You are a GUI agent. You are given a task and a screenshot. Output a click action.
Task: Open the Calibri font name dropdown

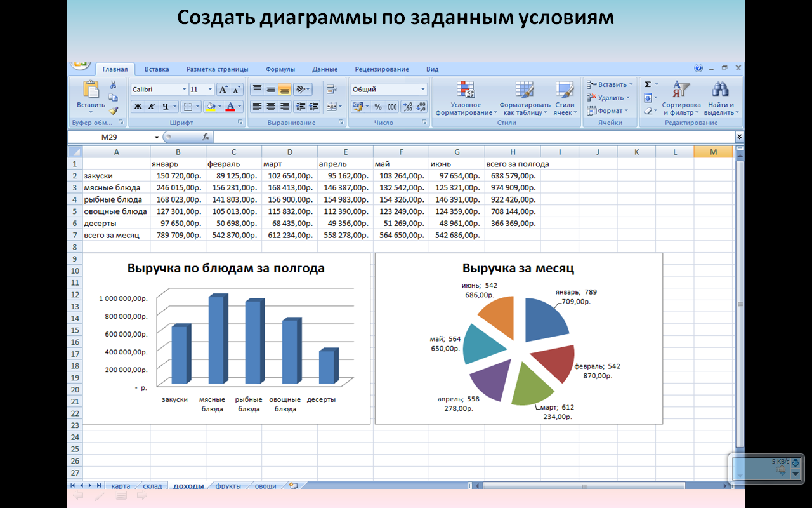coord(185,90)
